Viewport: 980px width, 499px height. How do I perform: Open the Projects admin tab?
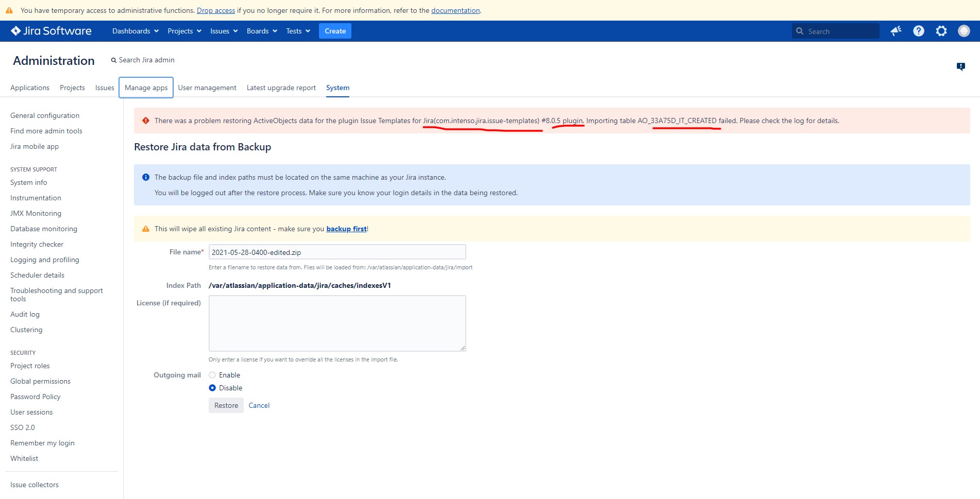coord(72,88)
